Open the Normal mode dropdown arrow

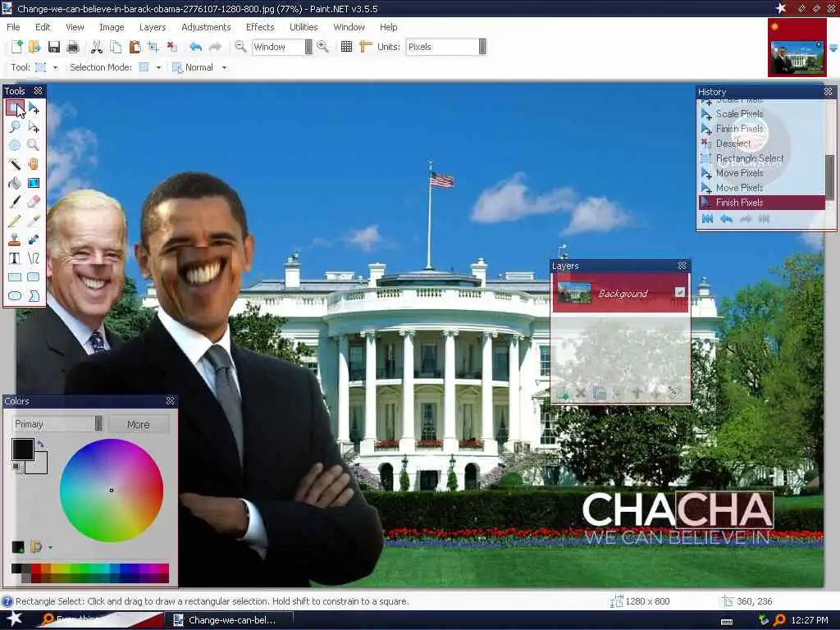pyautogui.click(x=225, y=67)
